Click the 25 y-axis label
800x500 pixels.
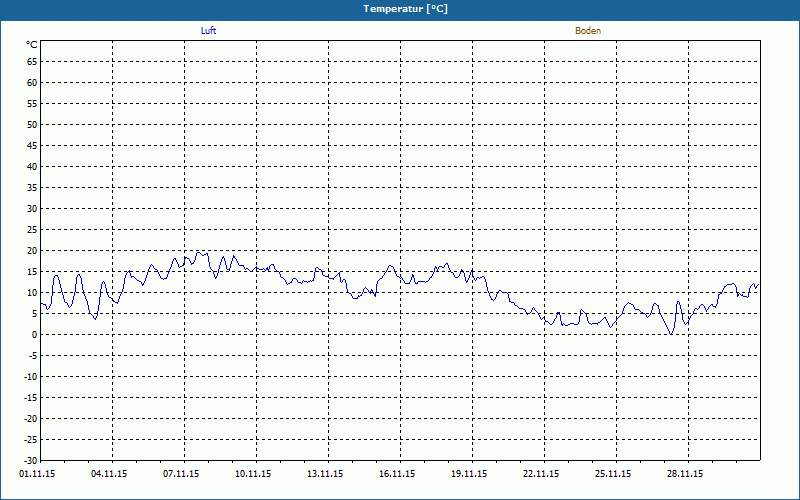coord(32,230)
